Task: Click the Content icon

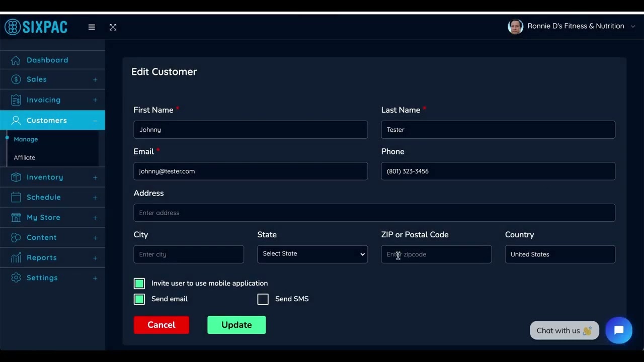Action: pyautogui.click(x=16, y=237)
